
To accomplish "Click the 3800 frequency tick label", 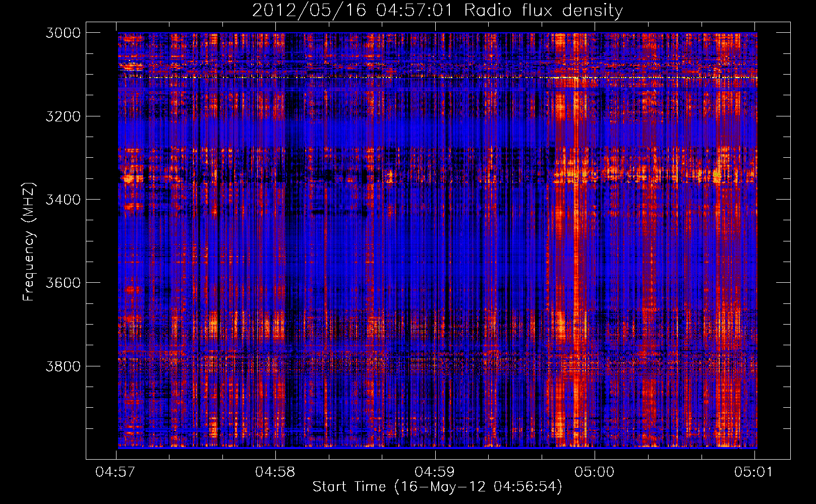I will tap(63, 366).
